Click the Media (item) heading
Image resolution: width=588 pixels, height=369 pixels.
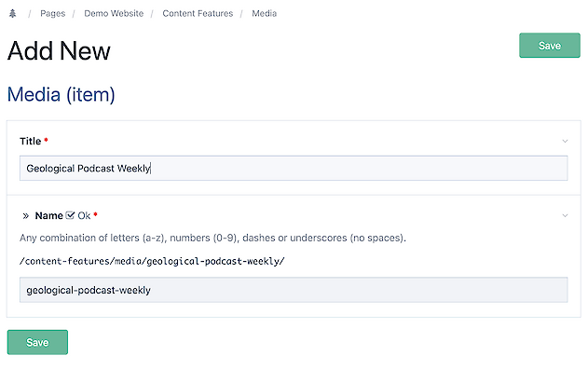(x=62, y=94)
